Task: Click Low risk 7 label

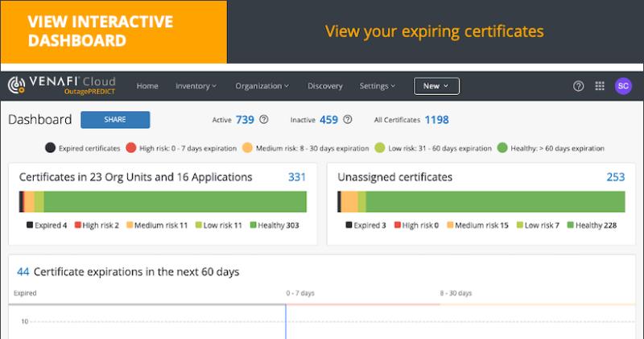Action: tap(538, 225)
